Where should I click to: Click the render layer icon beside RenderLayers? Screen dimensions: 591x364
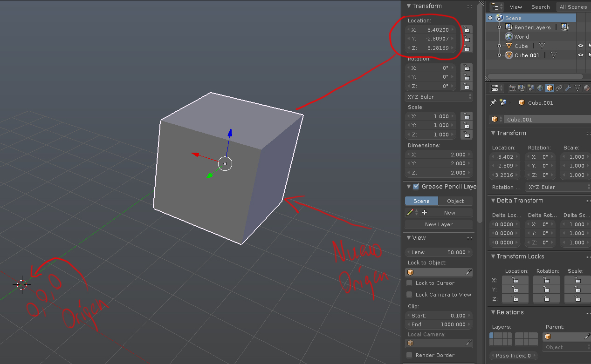[564, 27]
